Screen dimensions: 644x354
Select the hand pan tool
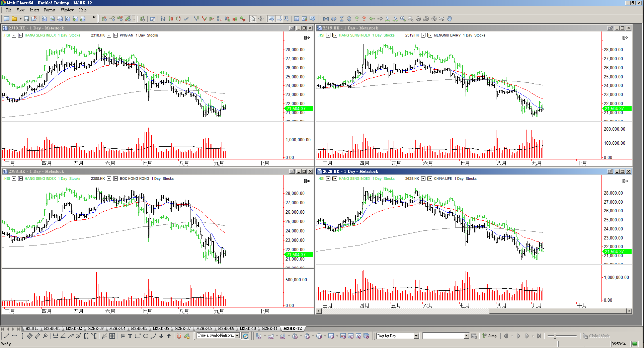click(x=450, y=19)
